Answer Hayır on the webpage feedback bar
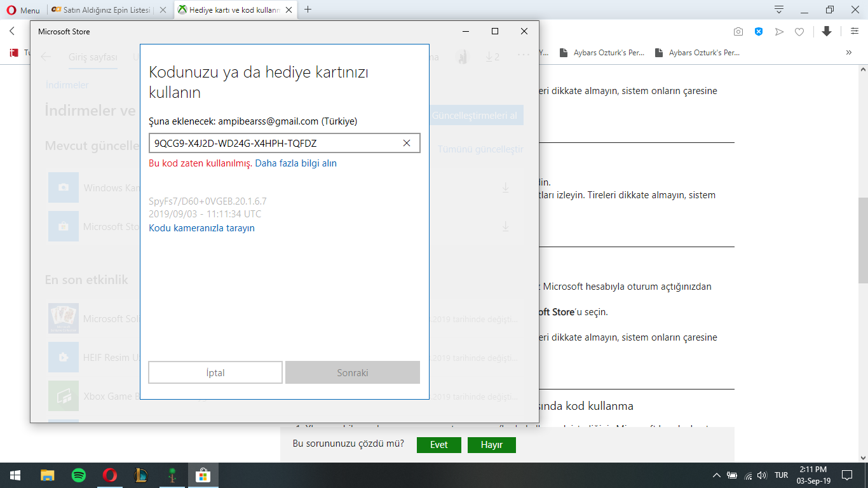The height and width of the screenshot is (488, 868). click(x=492, y=445)
